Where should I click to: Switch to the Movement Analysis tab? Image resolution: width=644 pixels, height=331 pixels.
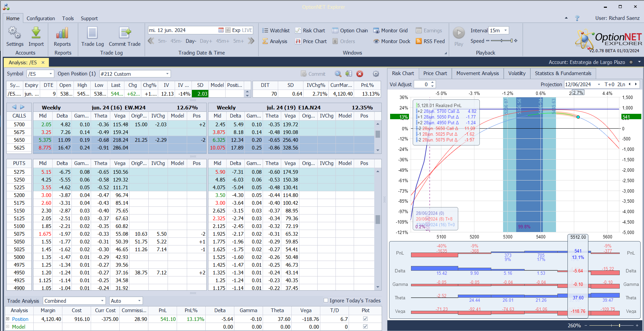(477, 73)
